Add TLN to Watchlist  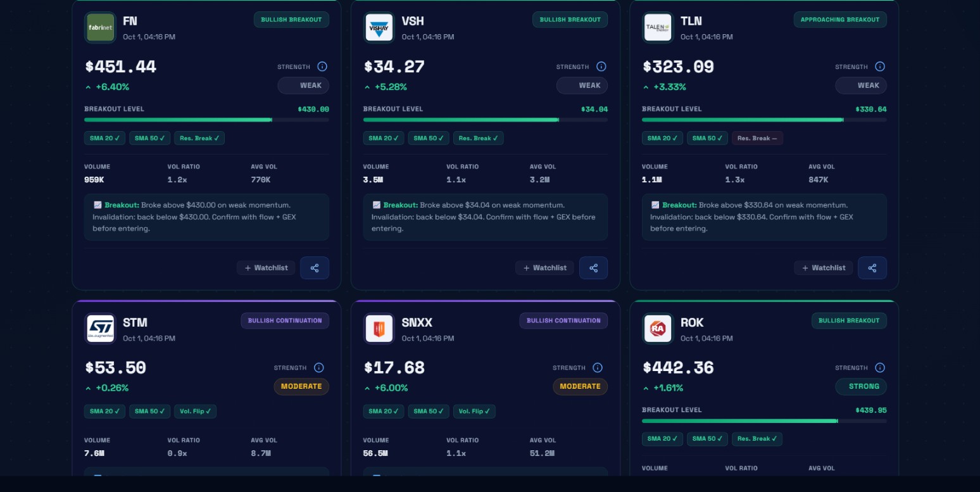click(x=824, y=268)
